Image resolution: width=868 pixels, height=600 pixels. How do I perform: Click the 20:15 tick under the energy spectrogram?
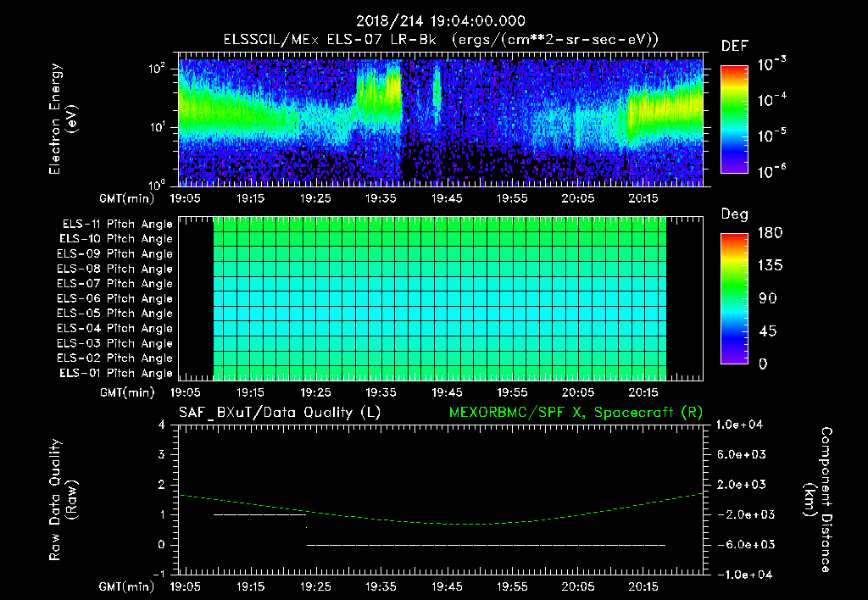(x=643, y=198)
